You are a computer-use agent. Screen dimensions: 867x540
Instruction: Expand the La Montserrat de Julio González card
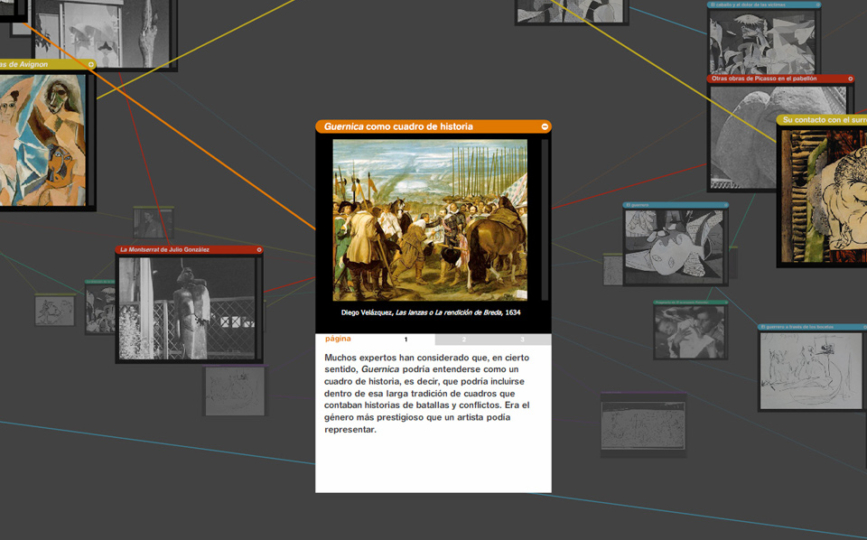pos(259,250)
